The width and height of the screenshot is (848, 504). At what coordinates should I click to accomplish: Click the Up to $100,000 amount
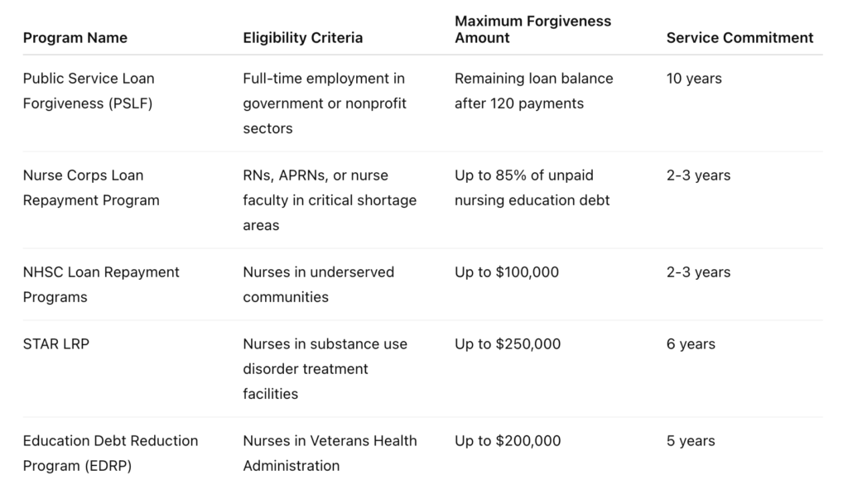[507, 272]
